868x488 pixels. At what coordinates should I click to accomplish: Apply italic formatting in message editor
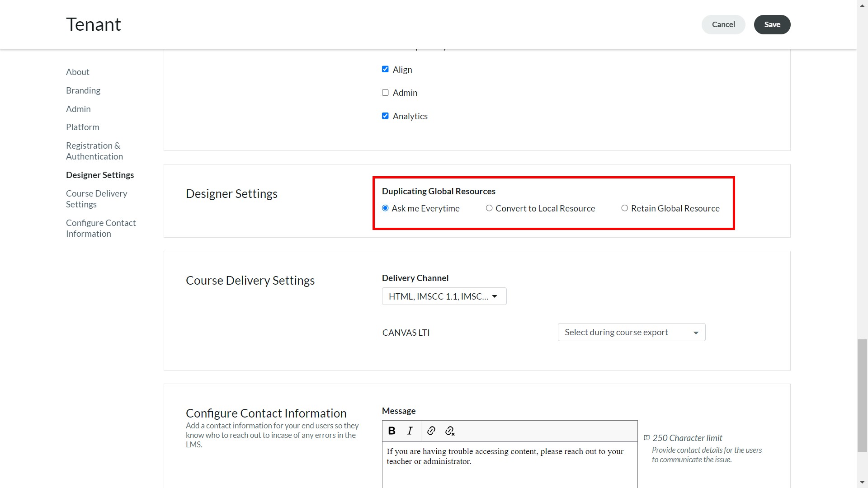410,431
